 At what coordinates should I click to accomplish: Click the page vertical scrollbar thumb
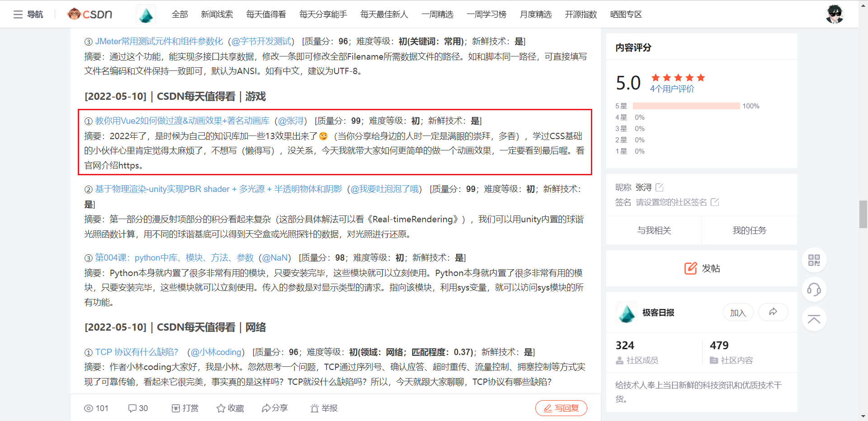click(x=863, y=215)
